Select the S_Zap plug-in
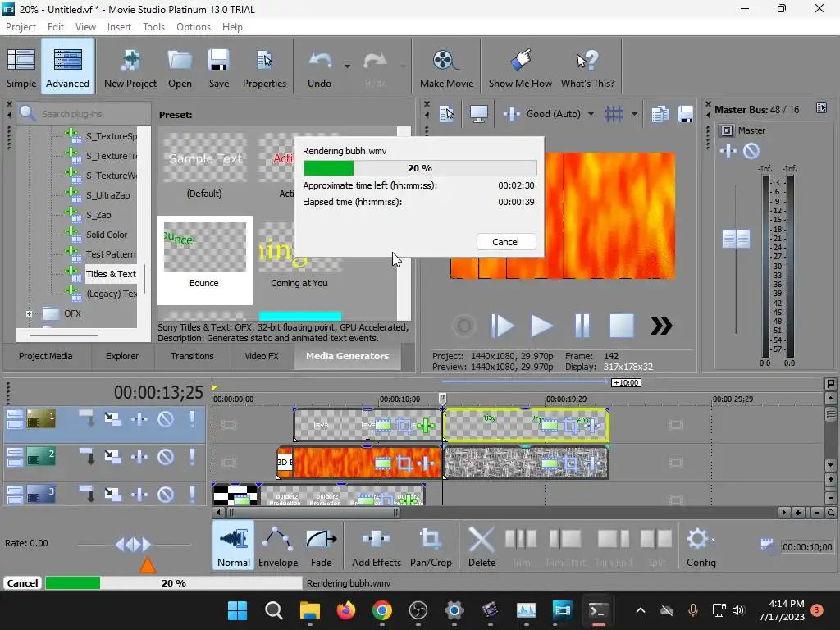The image size is (840, 630). pyautogui.click(x=98, y=215)
